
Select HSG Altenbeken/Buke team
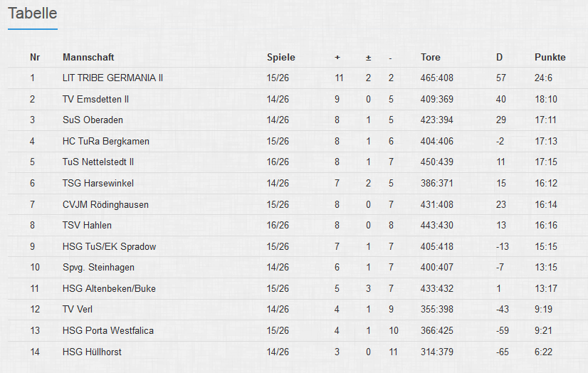[x=109, y=288]
